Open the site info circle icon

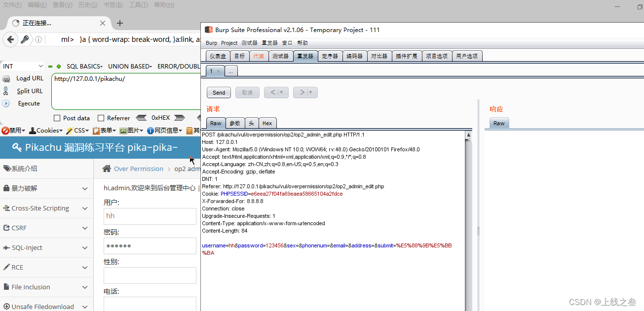[38, 39]
